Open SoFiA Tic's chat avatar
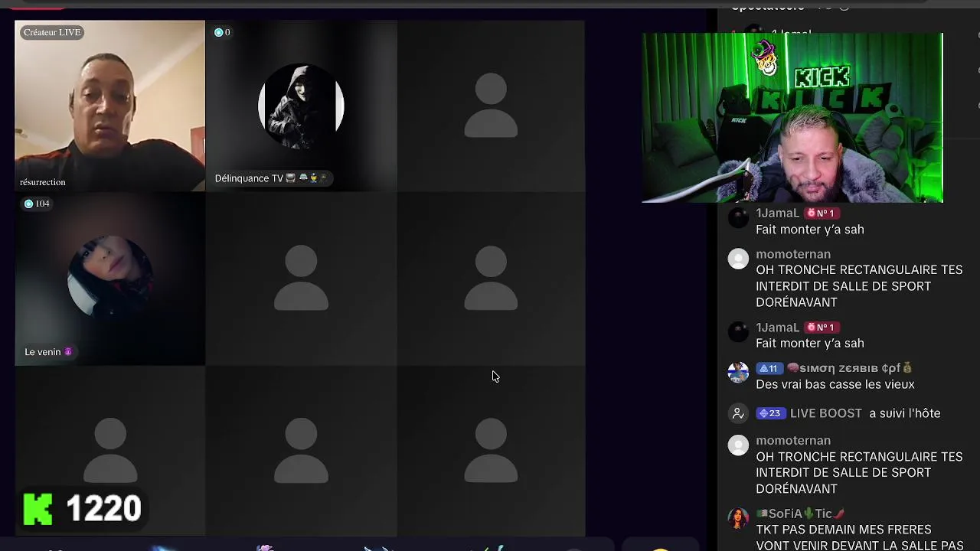This screenshot has width=980, height=551. tap(738, 518)
